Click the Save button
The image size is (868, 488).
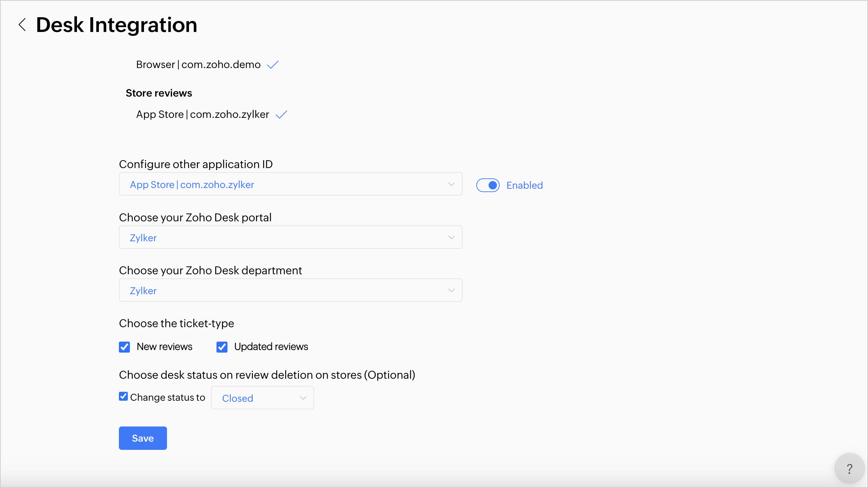click(143, 438)
